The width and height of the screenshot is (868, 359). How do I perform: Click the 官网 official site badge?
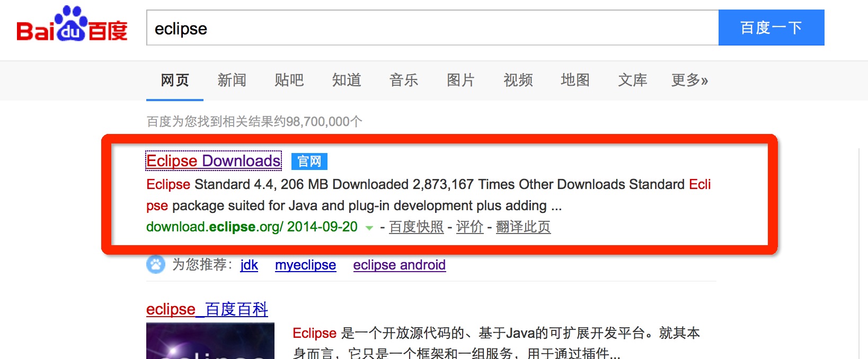click(309, 161)
